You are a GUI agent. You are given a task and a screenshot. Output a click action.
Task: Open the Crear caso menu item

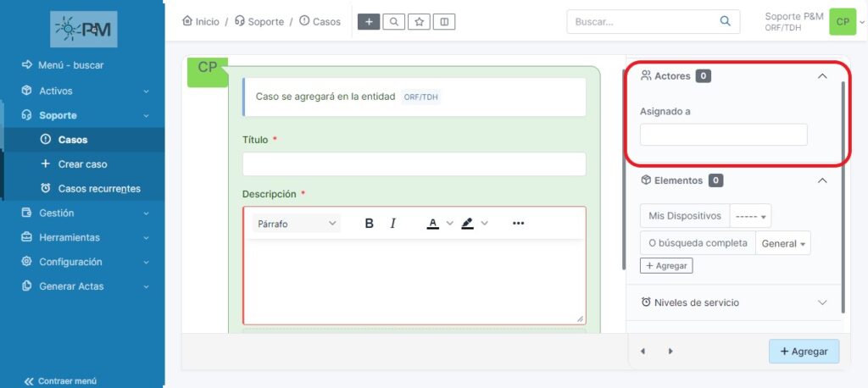[82, 164]
